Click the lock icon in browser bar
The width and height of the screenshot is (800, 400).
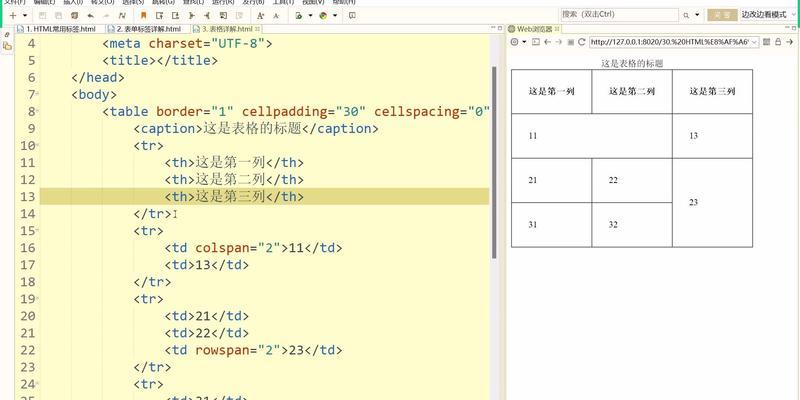778,42
